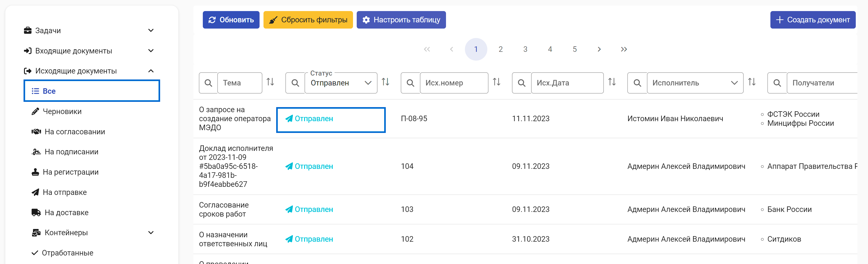Click the stamp icon beside На регистрации
The height and width of the screenshot is (264, 868).
(x=35, y=172)
